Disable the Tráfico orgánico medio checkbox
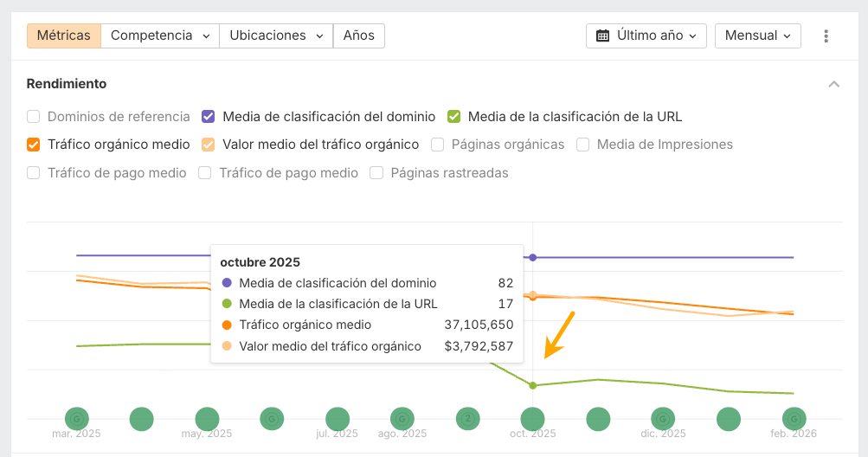This screenshot has height=457, width=868. pyautogui.click(x=34, y=145)
